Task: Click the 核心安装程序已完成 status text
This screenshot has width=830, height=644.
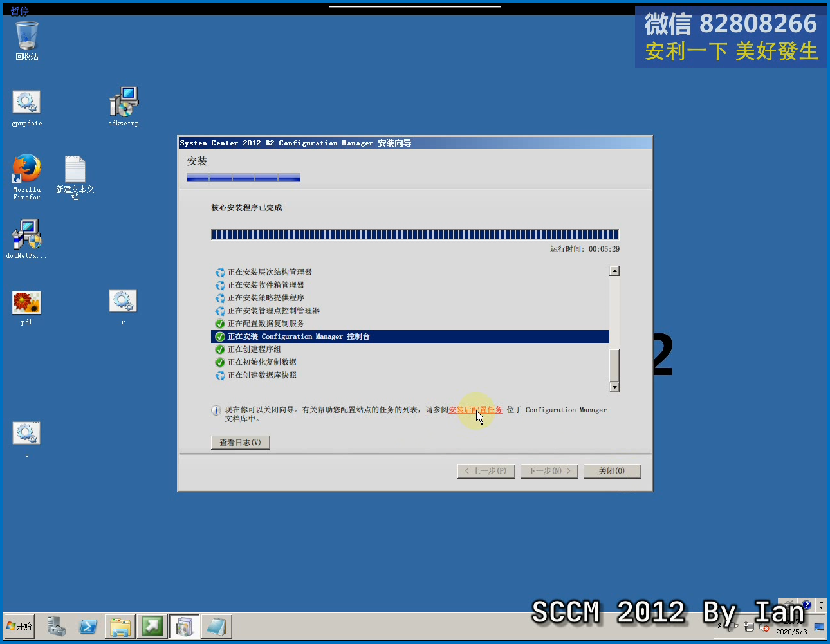Action: [247, 208]
